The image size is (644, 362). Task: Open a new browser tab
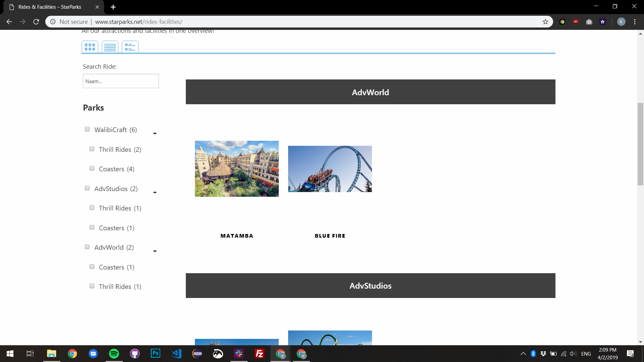113,7
